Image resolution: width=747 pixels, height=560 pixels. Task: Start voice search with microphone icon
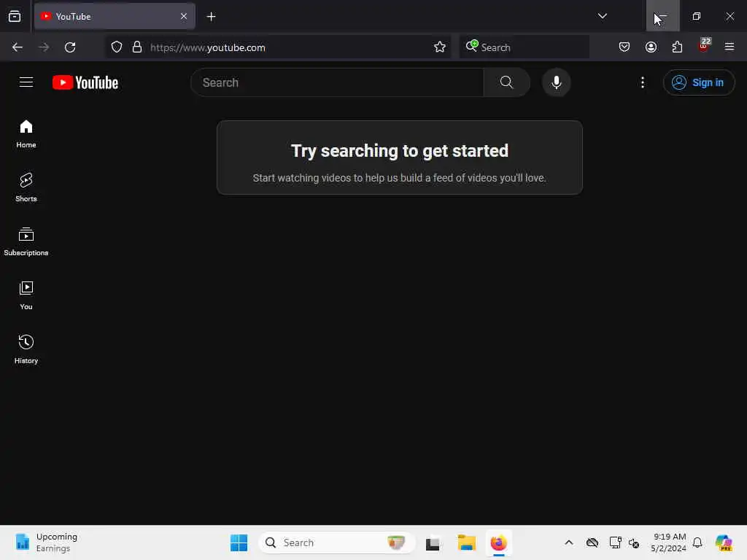click(556, 82)
